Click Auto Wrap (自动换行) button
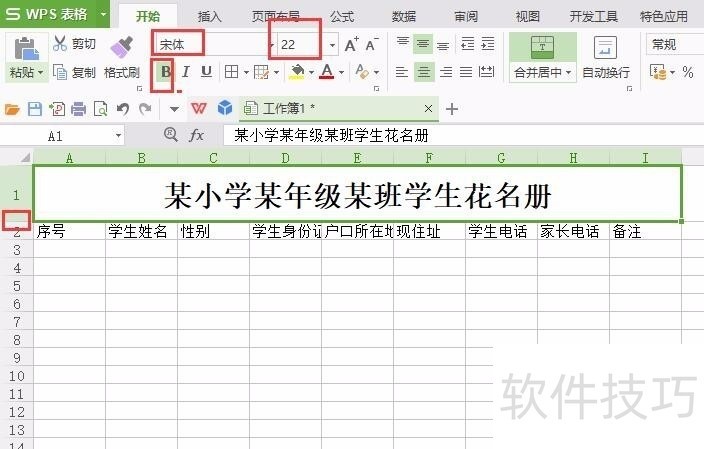This screenshot has width=704, height=449. [x=605, y=57]
